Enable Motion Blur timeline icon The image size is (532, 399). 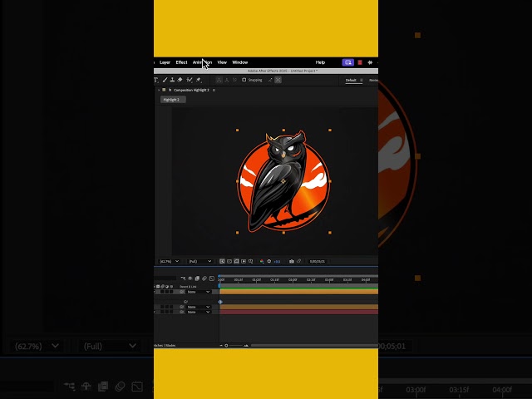point(204,278)
